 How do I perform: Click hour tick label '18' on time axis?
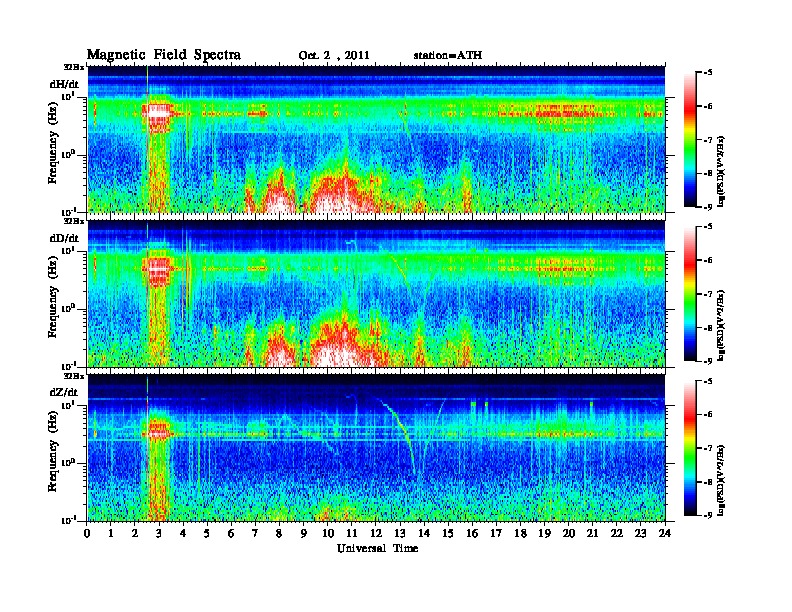coord(520,533)
